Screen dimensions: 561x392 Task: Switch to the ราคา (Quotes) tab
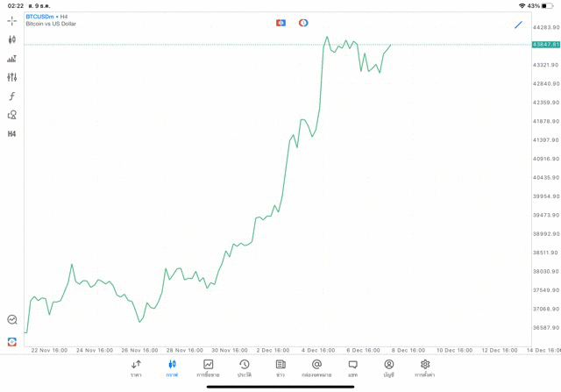point(136,368)
